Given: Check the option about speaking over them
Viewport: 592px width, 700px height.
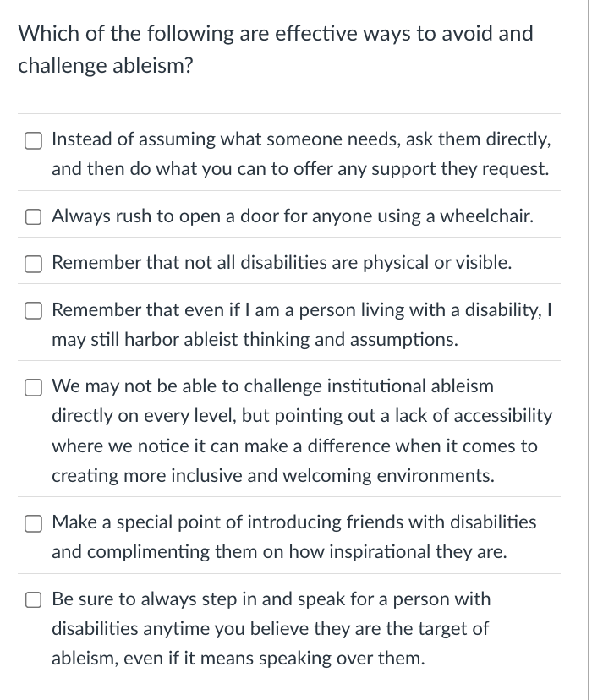Looking at the screenshot, I should pos(34,599).
